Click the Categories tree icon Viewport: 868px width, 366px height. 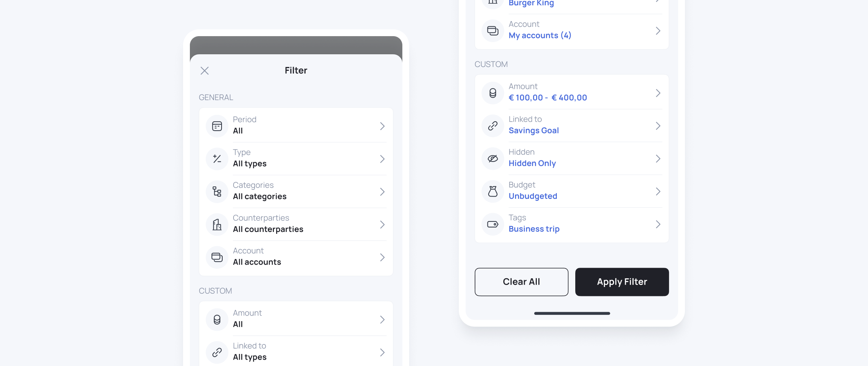[217, 192]
